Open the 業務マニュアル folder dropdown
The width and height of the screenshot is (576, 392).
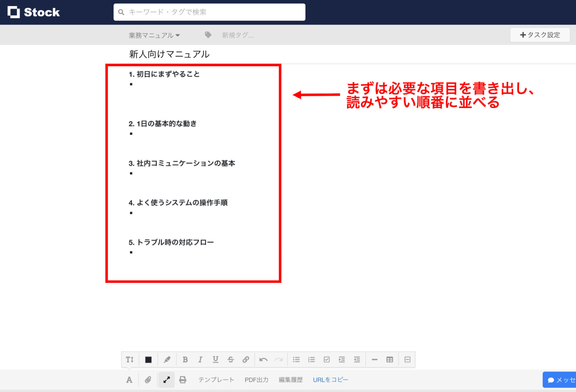(x=154, y=35)
